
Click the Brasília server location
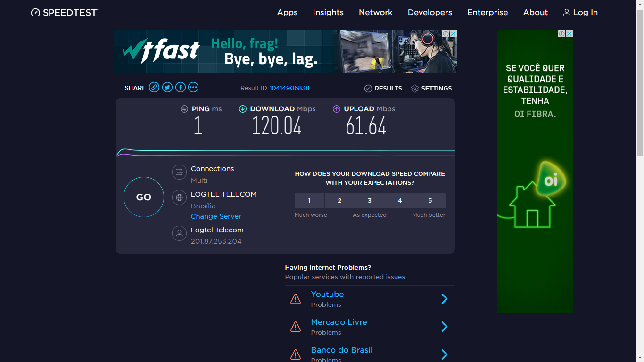(203, 206)
